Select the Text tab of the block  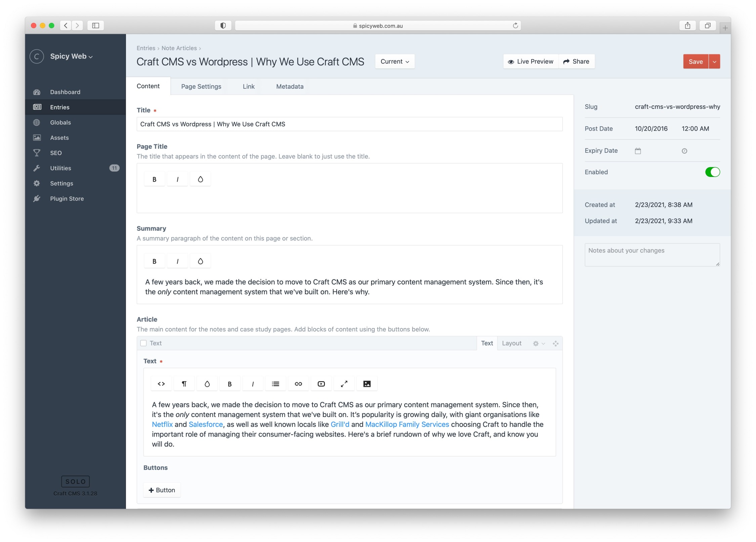487,343
